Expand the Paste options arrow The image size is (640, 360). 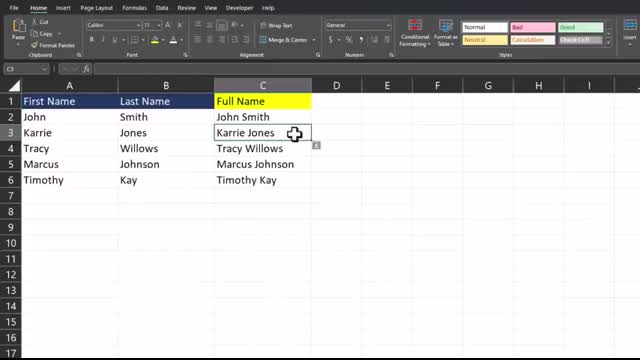point(18,44)
